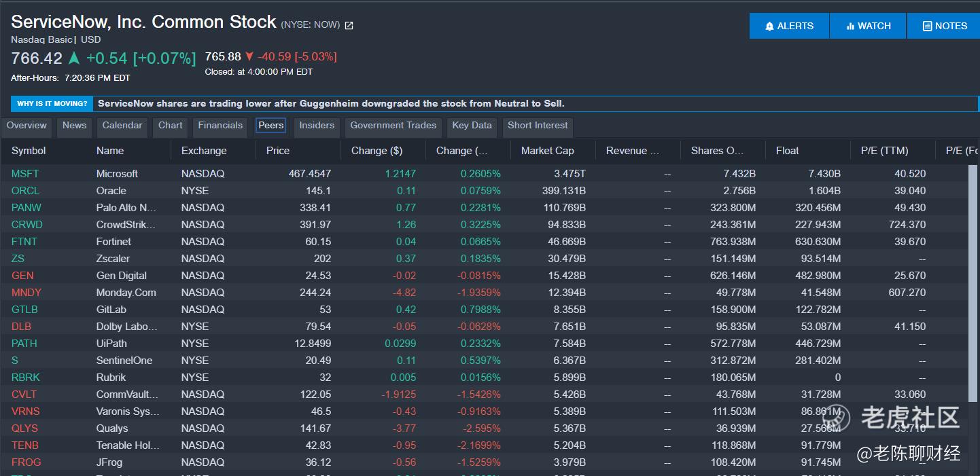Open the MSFT ticker symbol

(x=25, y=174)
